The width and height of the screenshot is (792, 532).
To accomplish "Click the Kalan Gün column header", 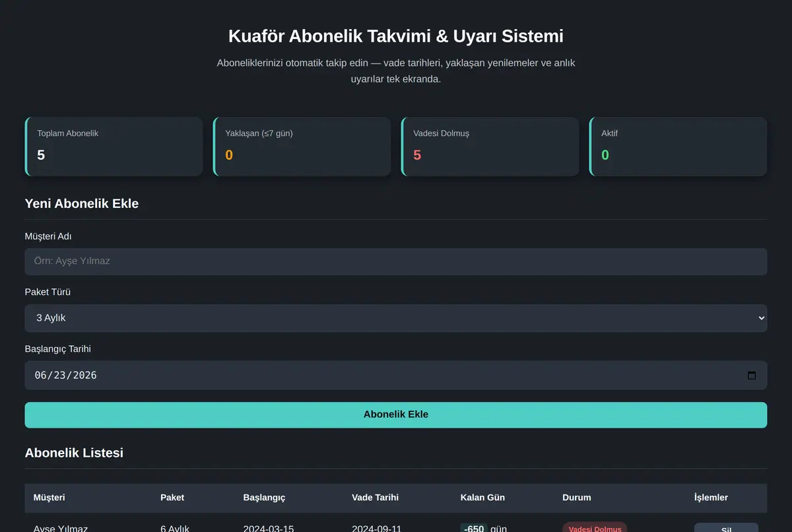I will (482, 498).
